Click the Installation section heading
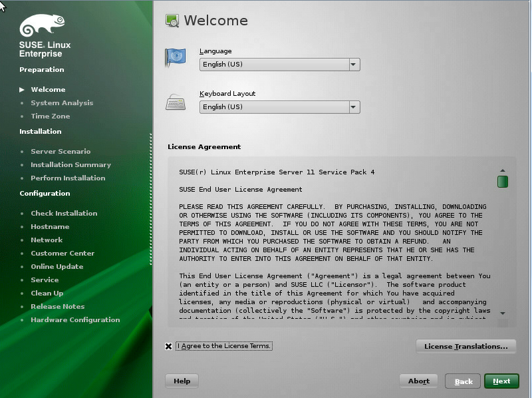 (41, 131)
